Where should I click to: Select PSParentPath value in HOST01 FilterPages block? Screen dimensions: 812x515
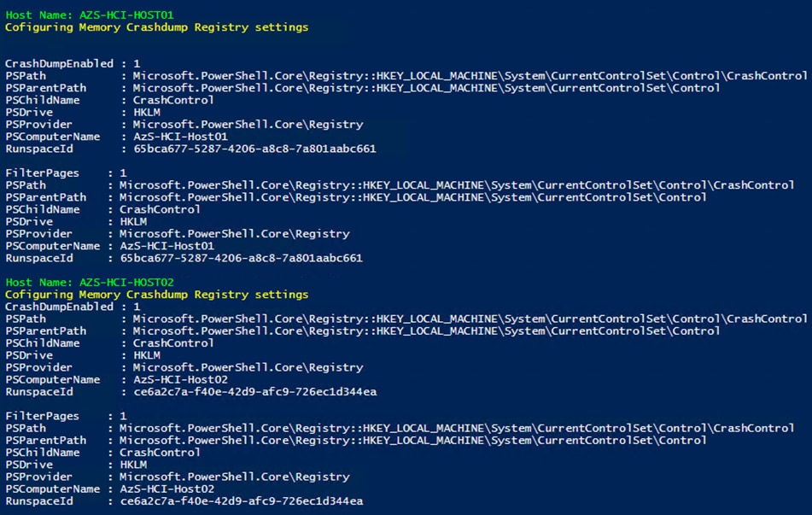[x=413, y=197]
